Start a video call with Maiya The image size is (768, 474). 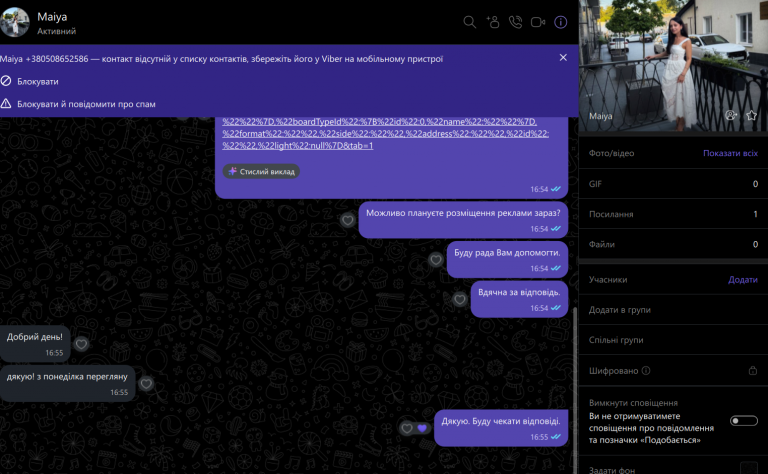tap(538, 22)
